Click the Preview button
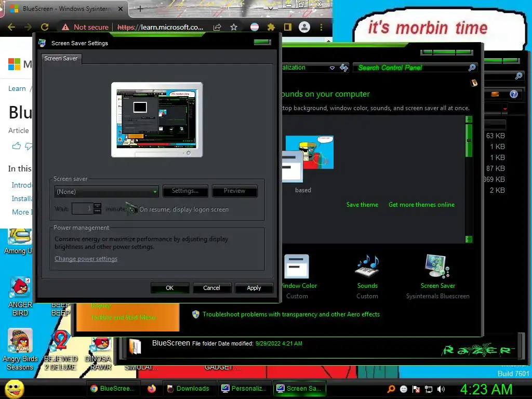Screen dimensions: 532x399 pos(234,191)
